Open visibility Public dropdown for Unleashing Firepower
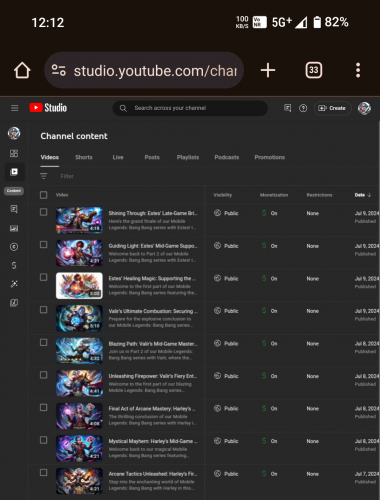 click(x=226, y=376)
